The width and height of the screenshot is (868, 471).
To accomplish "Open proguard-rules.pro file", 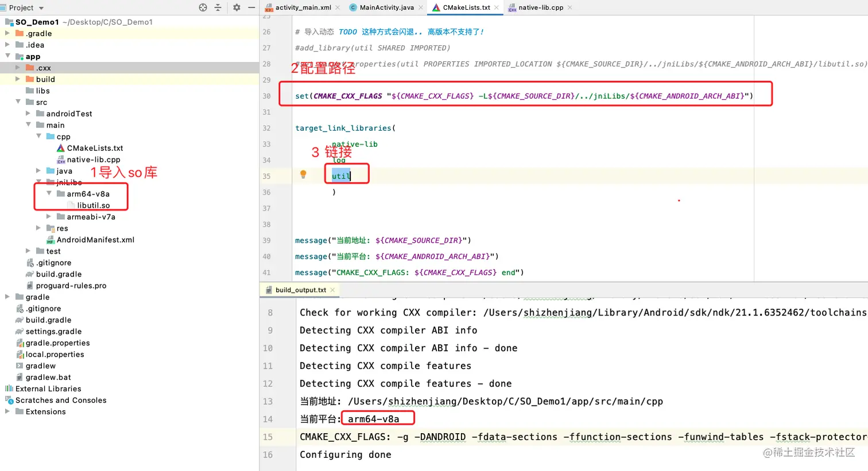I will 71,286.
